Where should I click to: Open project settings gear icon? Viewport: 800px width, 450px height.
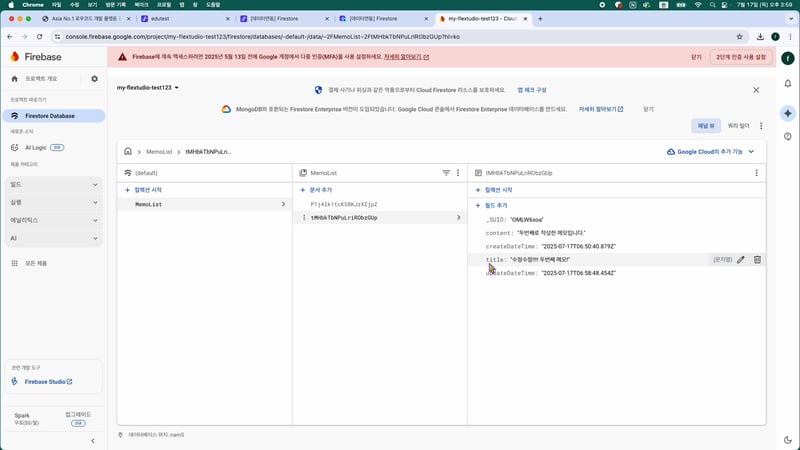pos(94,79)
